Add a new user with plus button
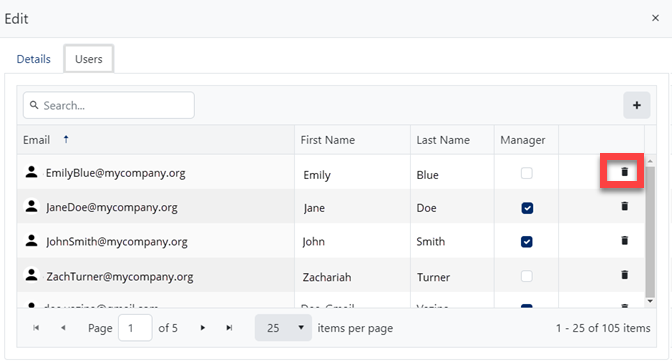 (x=636, y=105)
